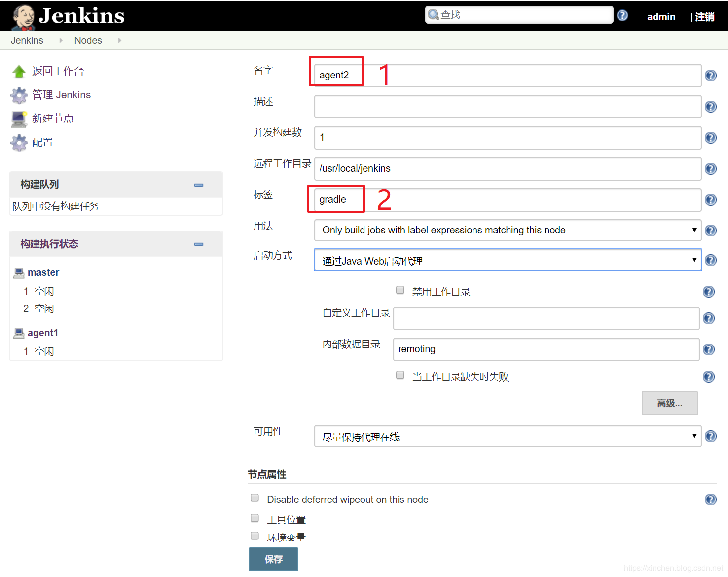Open the 可用性 availability dropdown
The height and width of the screenshot is (577, 728).
[508, 436]
